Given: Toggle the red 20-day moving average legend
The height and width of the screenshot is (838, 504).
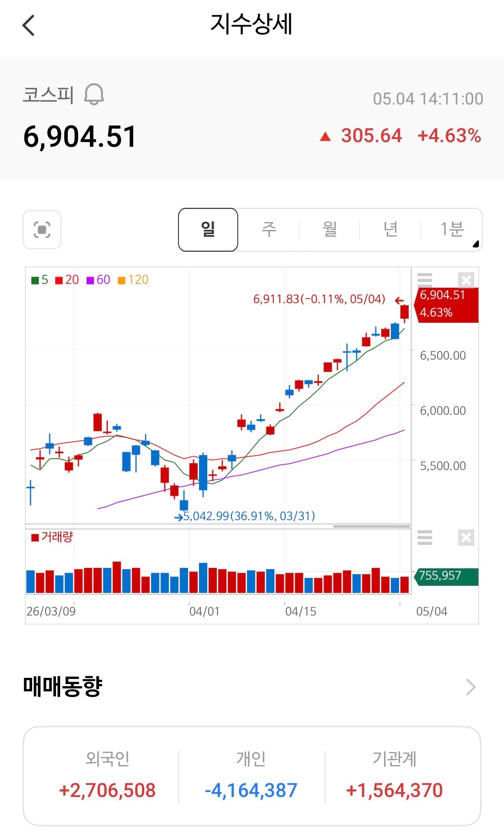Looking at the screenshot, I should pyautogui.click(x=67, y=280).
